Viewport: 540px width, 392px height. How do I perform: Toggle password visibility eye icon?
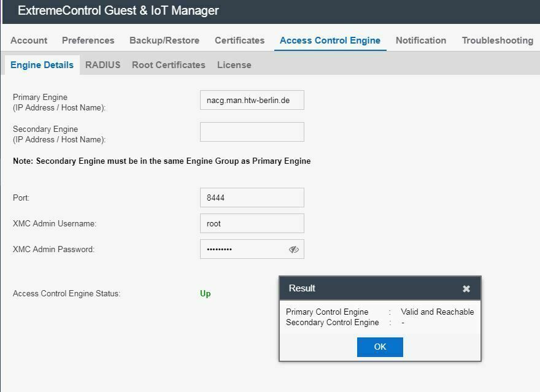pos(293,250)
